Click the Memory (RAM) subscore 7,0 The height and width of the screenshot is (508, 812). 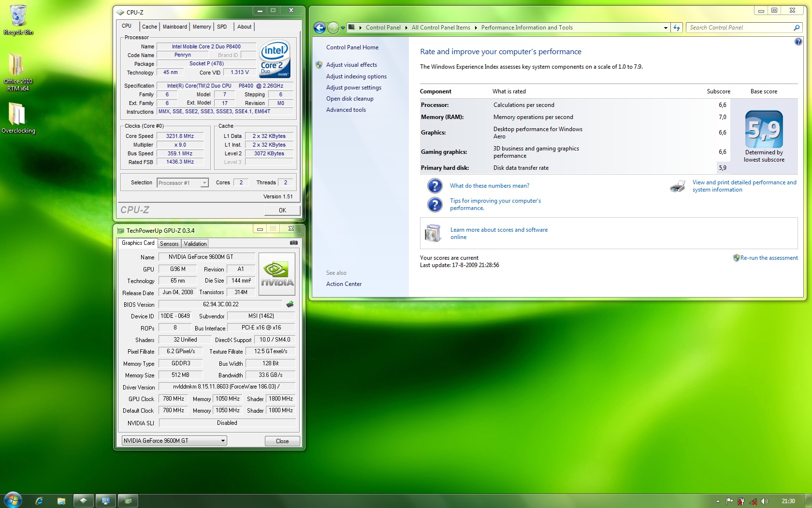(x=722, y=117)
